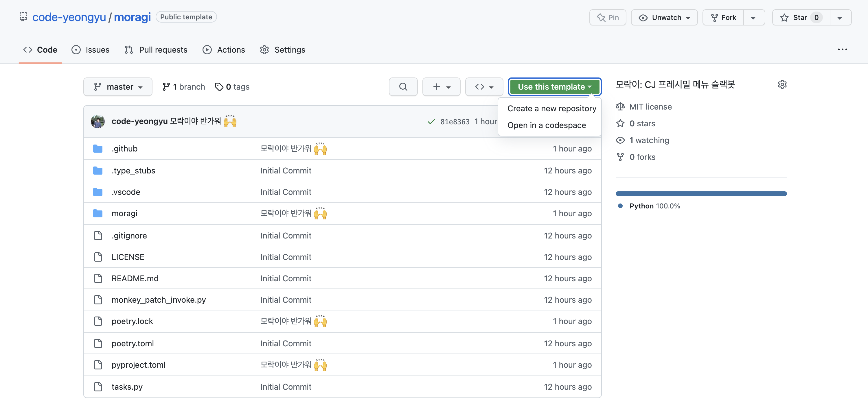Open the About section gear settings
868x407 pixels.
click(x=782, y=84)
